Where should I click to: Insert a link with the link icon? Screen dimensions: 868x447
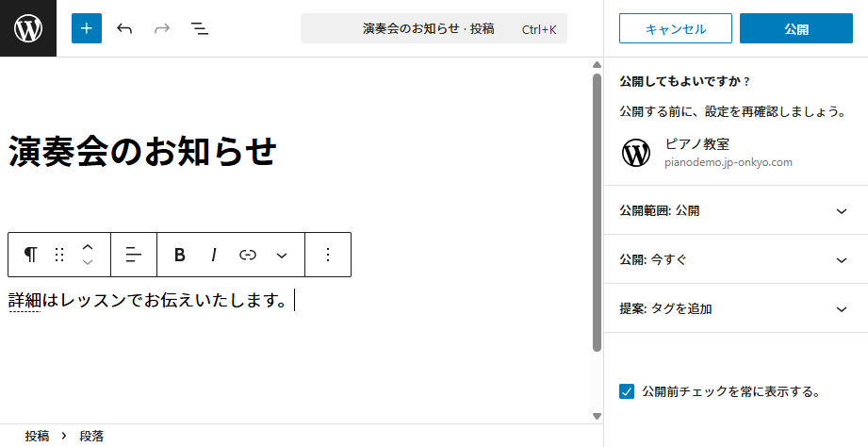click(248, 255)
